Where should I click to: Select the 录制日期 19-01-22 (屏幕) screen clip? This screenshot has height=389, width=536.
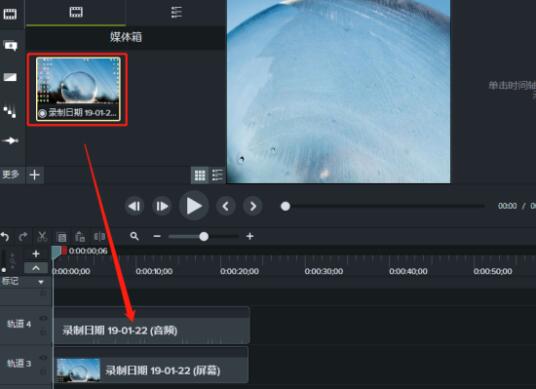(151, 365)
